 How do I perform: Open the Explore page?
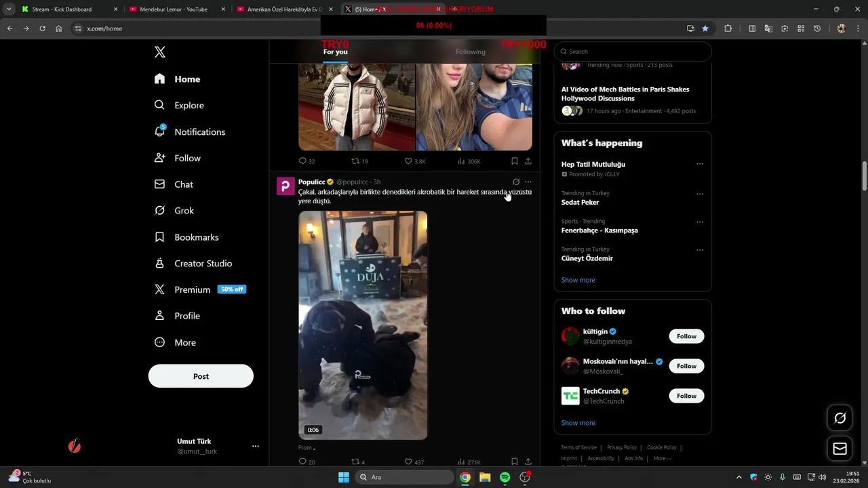point(179,105)
